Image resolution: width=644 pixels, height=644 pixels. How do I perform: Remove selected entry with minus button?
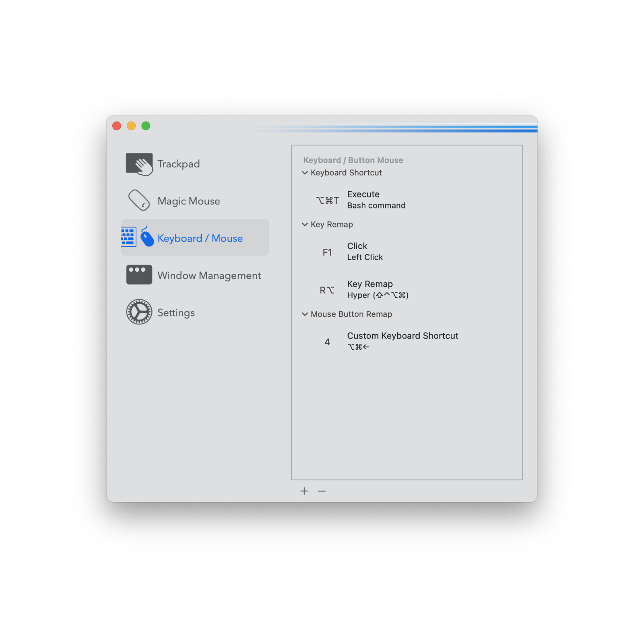322,491
